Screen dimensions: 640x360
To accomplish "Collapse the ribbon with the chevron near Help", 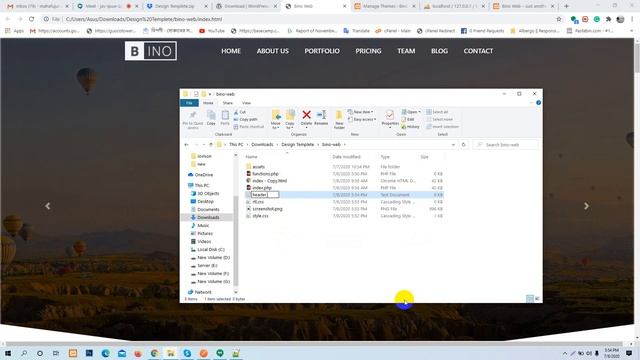I will point(531,103).
